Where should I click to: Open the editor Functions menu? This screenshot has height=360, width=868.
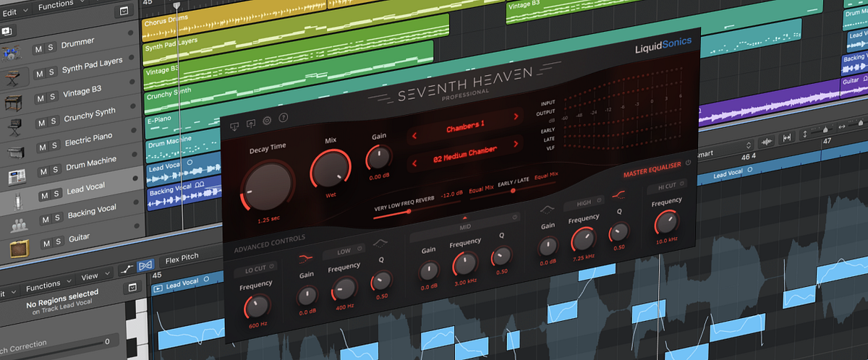pyautogui.click(x=48, y=285)
